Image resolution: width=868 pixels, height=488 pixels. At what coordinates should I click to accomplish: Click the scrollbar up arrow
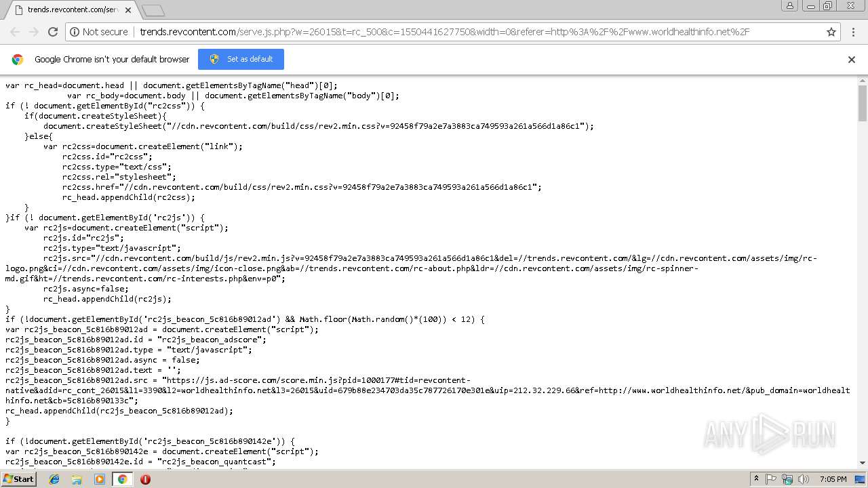point(863,81)
